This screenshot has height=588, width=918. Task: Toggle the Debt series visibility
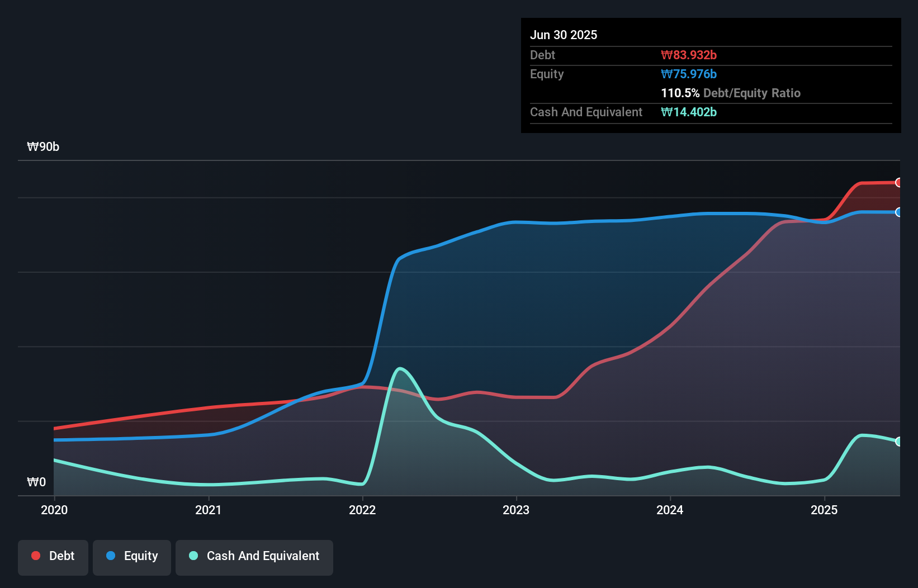[53, 557]
